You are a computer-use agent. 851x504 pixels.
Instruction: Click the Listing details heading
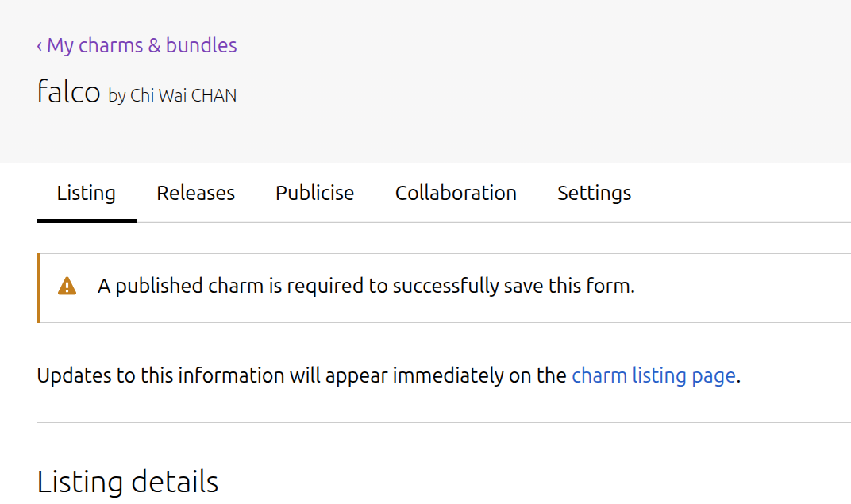click(128, 482)
